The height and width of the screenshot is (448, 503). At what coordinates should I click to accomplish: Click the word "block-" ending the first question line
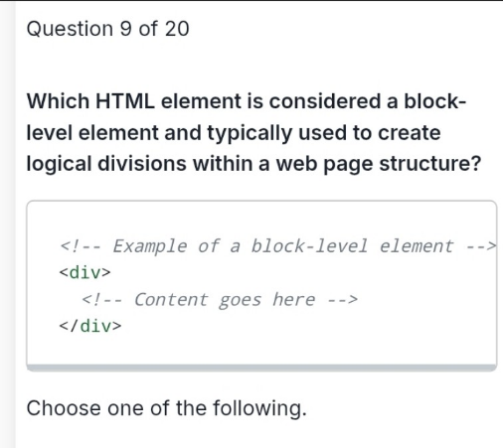pyautogui.click(x=434, y=101)
